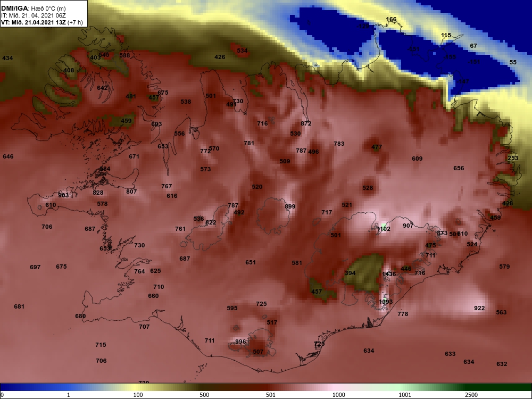Click the 477 value label
Image resolution: width=532 pixels, height=399 pixels.
coord(377,147)
